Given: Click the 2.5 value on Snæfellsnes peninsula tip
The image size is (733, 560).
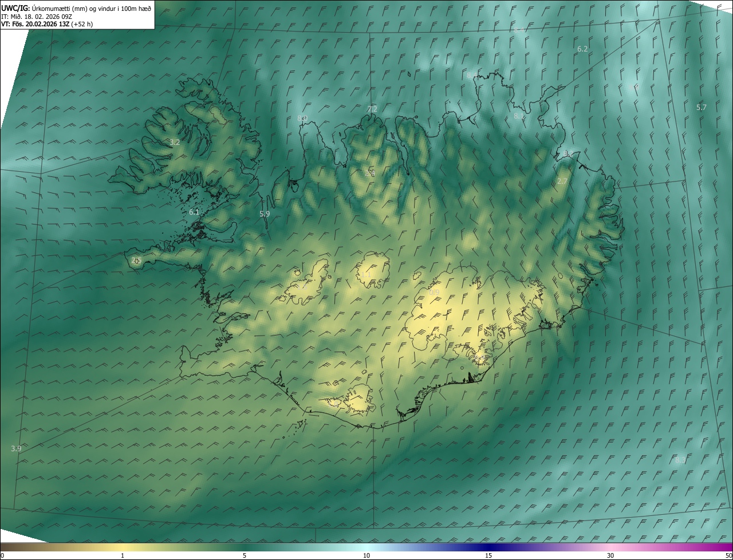Looking at the screenshot, I should [136, 261].
